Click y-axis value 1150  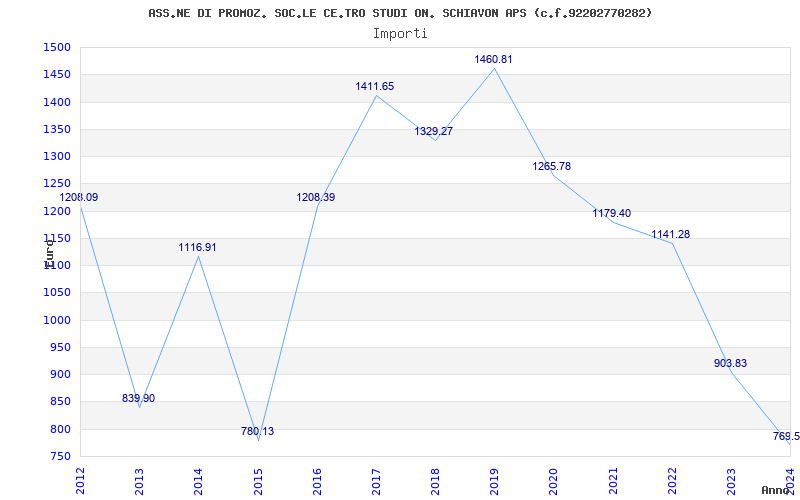[57, 239]
